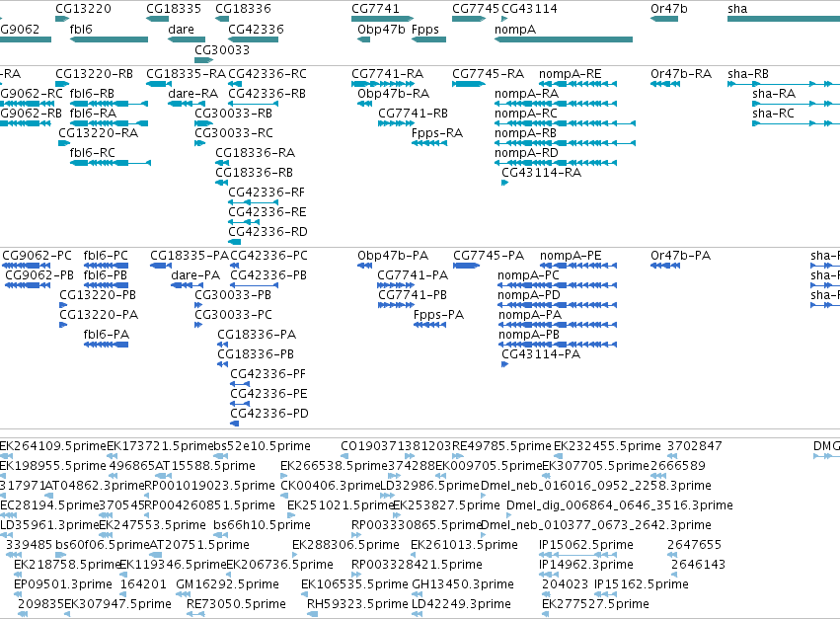Select the CG43114-PA protein label

pos(541,353)
